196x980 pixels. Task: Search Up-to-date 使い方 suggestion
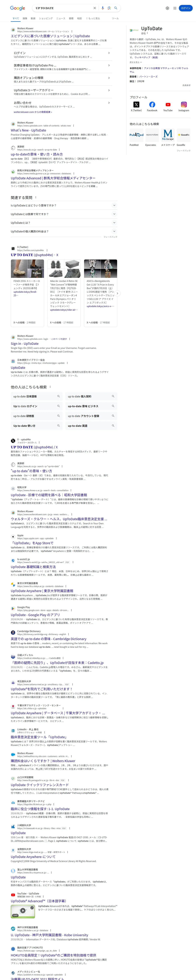tap(37, 426)
